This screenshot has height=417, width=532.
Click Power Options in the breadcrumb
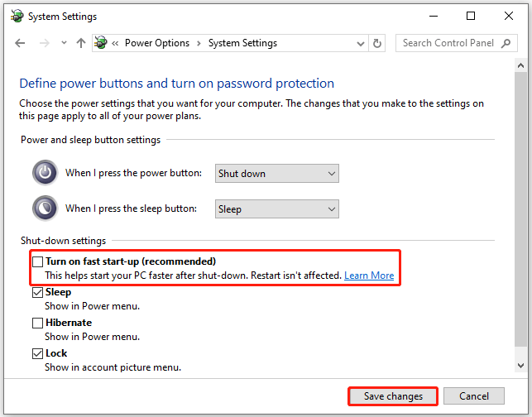tap(157, 43)
